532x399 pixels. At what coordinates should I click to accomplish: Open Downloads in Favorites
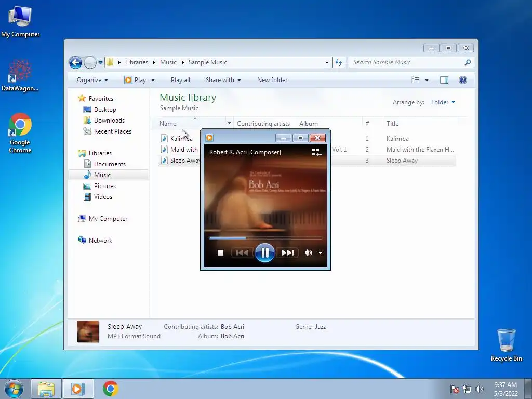[x=109, y=121]
